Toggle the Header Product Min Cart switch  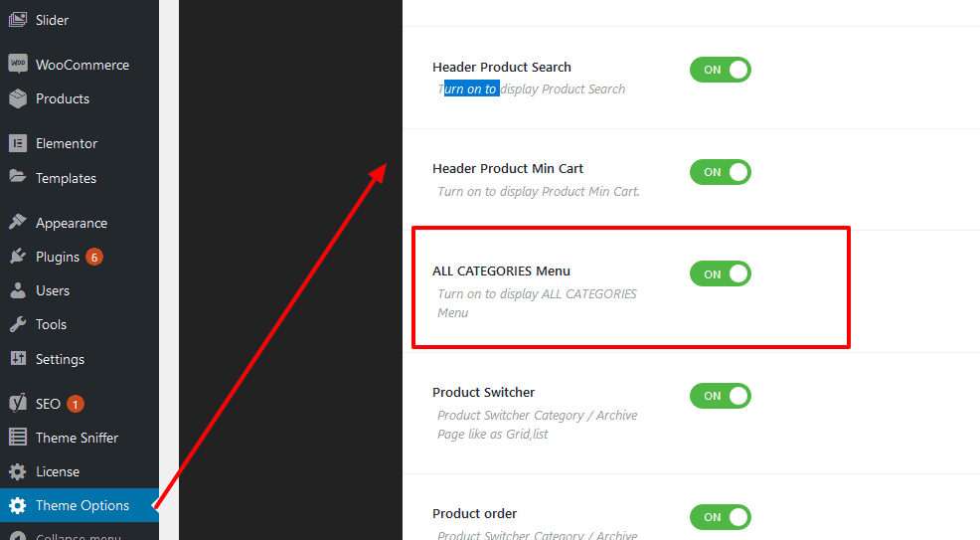[x=720, y=172]
